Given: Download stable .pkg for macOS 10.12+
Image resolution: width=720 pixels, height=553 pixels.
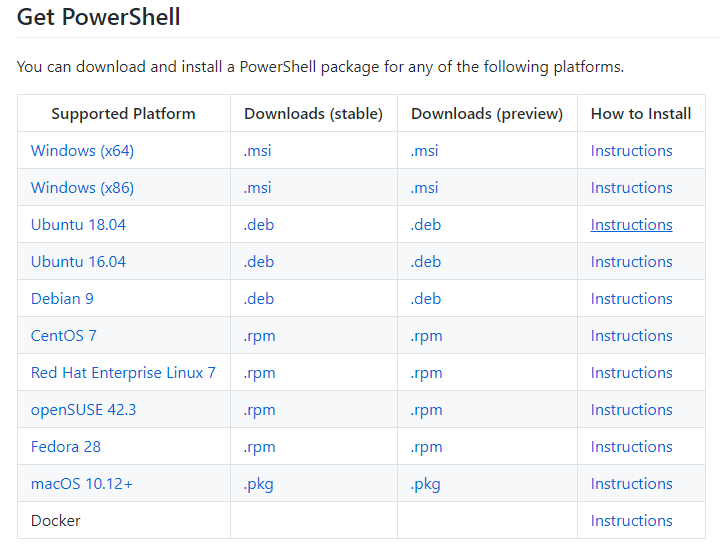Looking at the screenshot, I should 259,485.
